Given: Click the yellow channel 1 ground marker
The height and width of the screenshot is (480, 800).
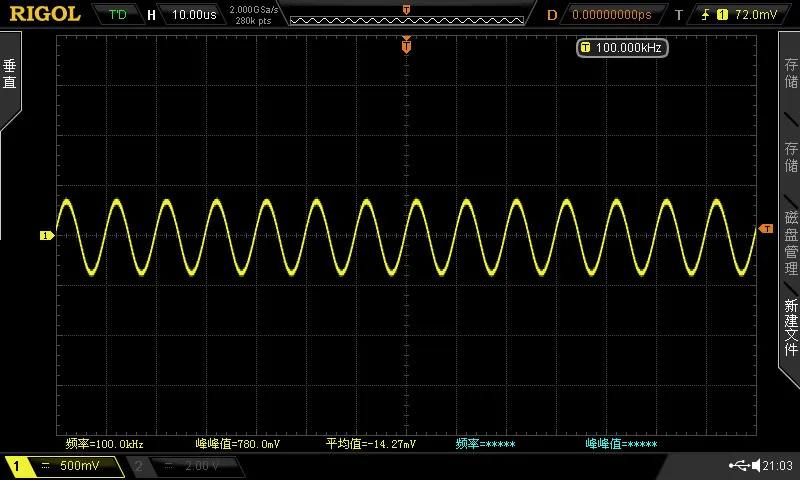Looking at the screenshot, I should [x=47, y=235].
